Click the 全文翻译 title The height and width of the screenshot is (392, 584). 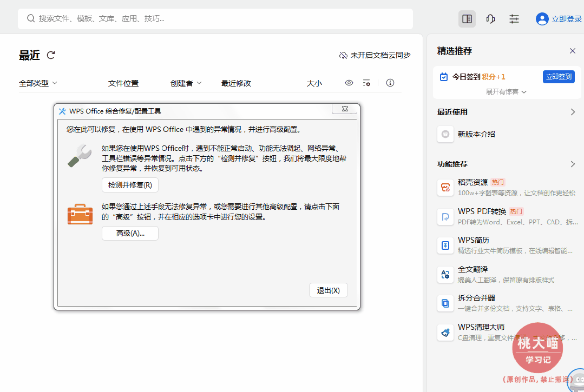click(473, 269)
